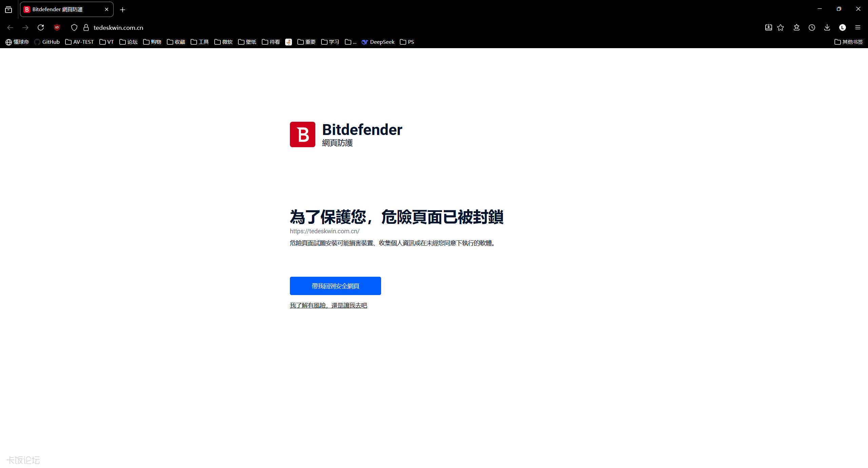The height and width of the screenshot is (468, 868).
Task: Expand the 论坛 bookmarks folder
Action: click(129, 42)
